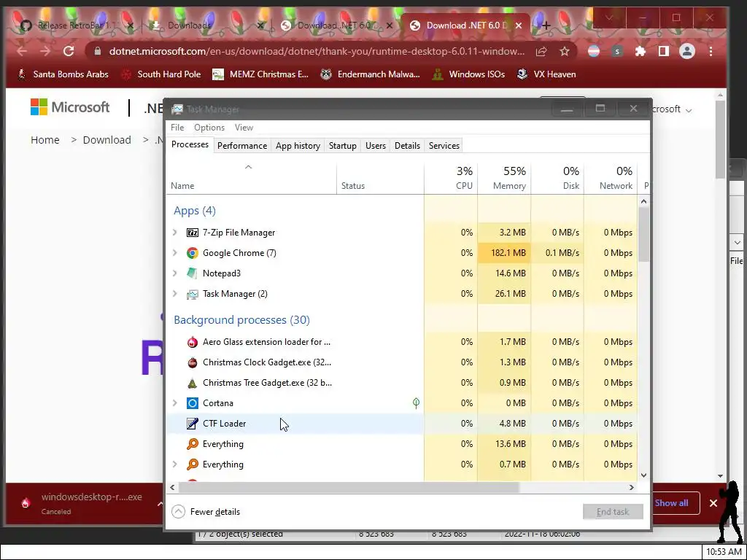The height and width of the screenshot is (560, 747).
Task: Switch to the Users tab
Action: point(376,146)
